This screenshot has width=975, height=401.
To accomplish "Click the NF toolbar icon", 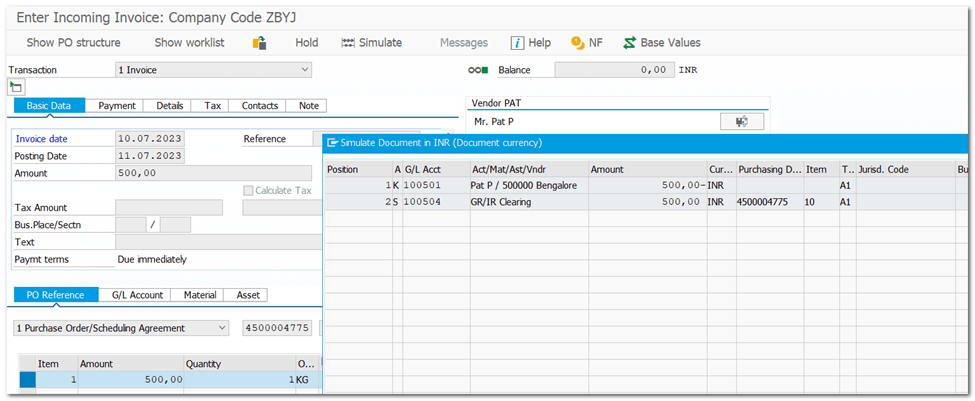I will [577, 43].
